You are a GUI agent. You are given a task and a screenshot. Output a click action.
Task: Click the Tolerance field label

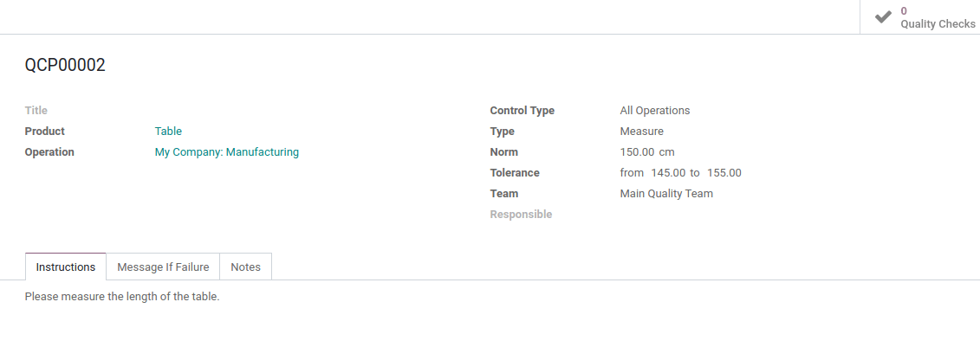[x=515, y=173]
